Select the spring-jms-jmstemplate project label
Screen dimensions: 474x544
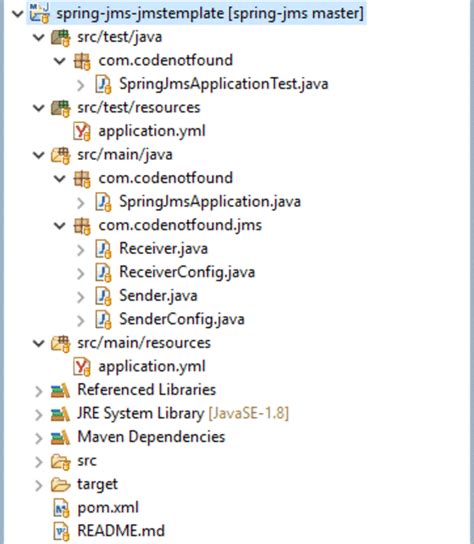pyautogui.click(x=210, y=14)
